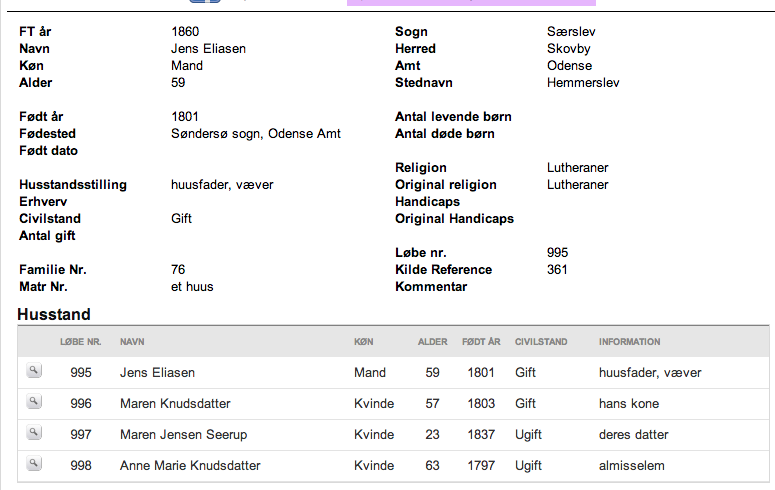
Task: Click the partially visible blue icon at top
Action: coord(205,1)
